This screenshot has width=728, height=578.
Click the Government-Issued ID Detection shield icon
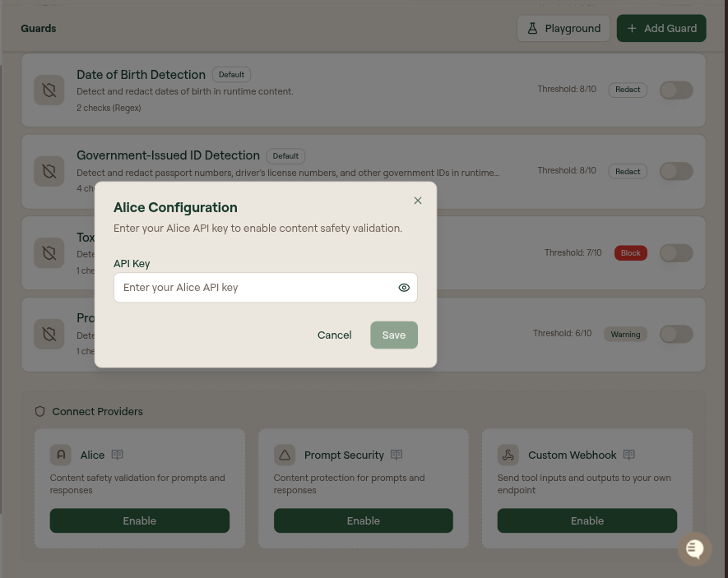tap(49, 171)
